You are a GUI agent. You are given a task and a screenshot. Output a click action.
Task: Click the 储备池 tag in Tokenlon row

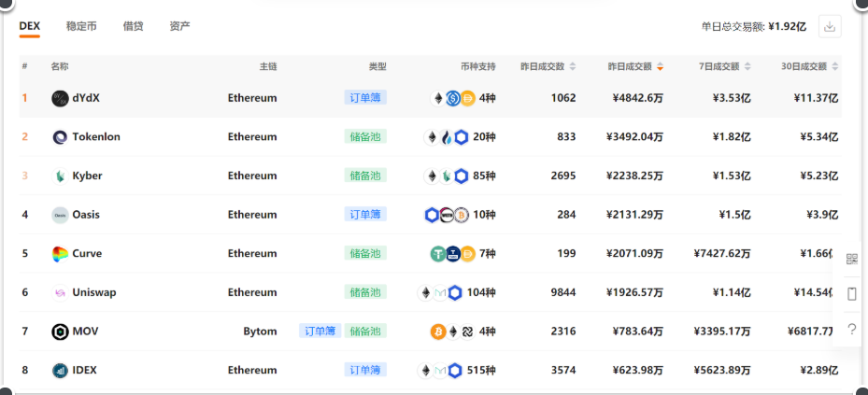[365, 136]
